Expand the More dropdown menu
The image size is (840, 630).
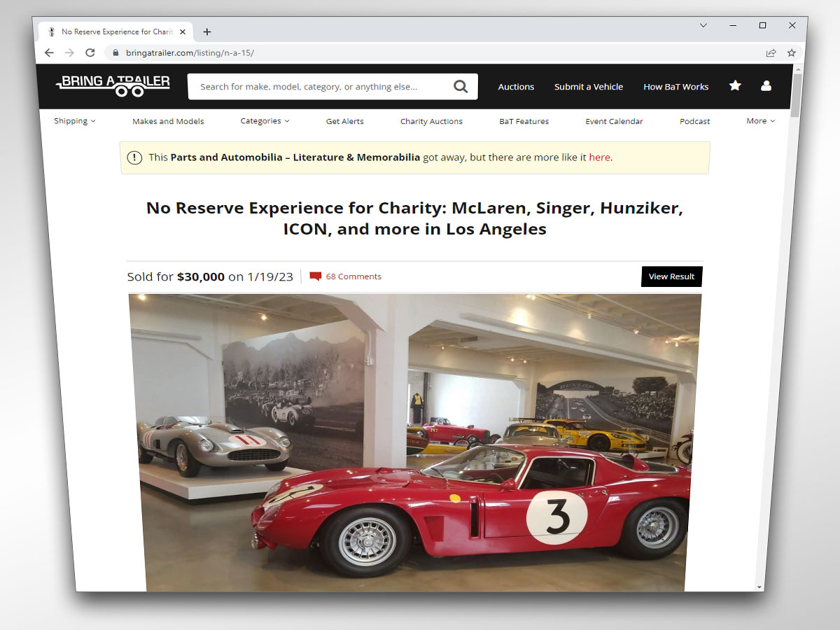pyautogui.click(x=761, y=121)
